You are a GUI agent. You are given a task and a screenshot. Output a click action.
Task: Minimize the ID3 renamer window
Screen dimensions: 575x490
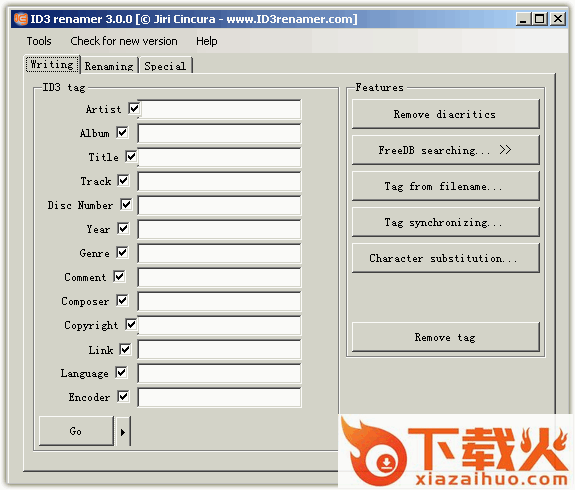click(523, 19)
